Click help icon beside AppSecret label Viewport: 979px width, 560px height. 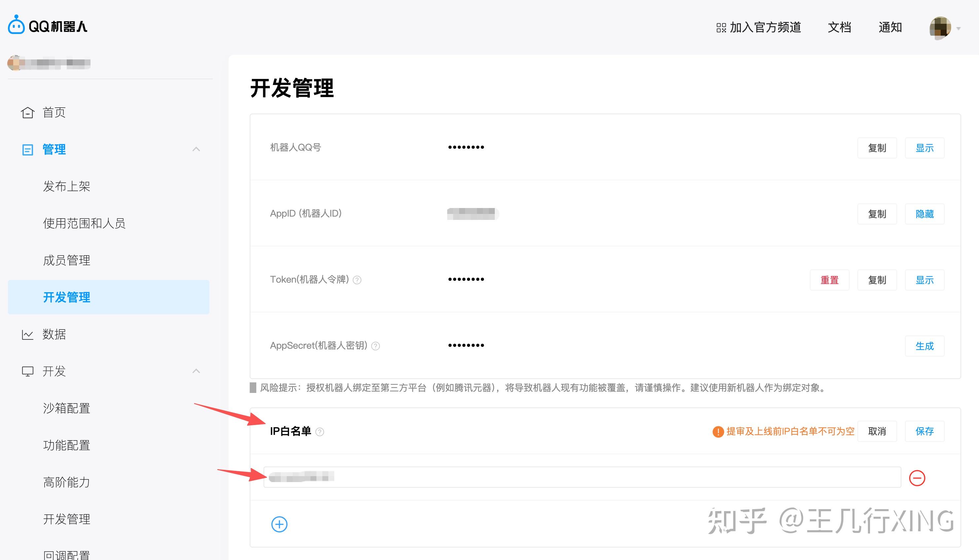(376, 346)
